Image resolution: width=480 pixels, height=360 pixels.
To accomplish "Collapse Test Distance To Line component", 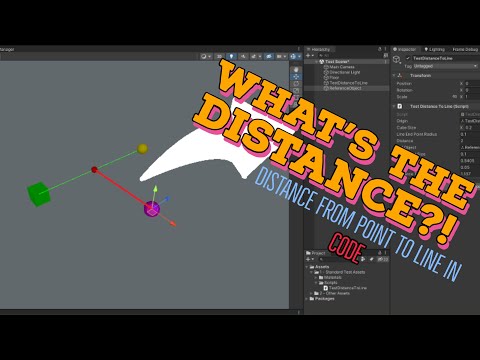I will (x=394, y=106).
